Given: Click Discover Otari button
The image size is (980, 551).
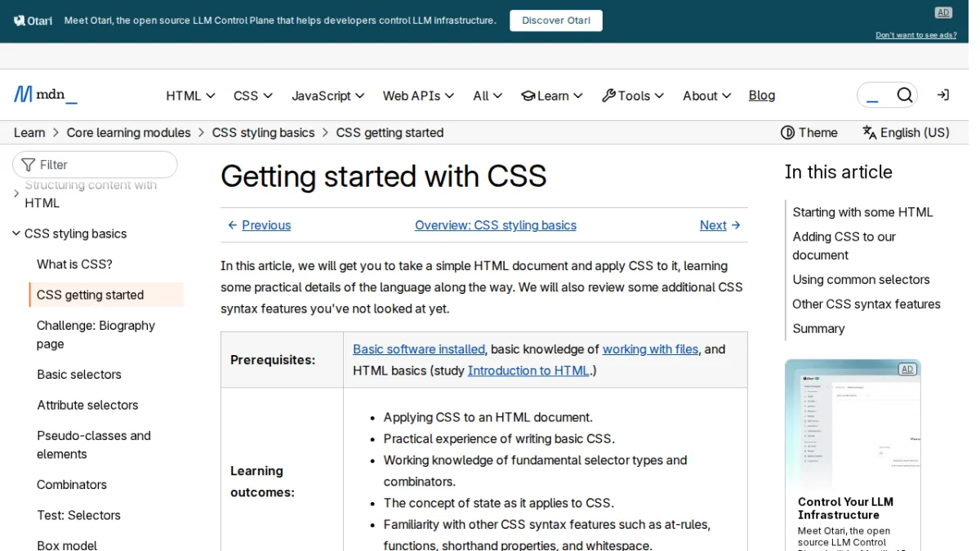Looking at the screenshot, I should (x=556, y=20).
